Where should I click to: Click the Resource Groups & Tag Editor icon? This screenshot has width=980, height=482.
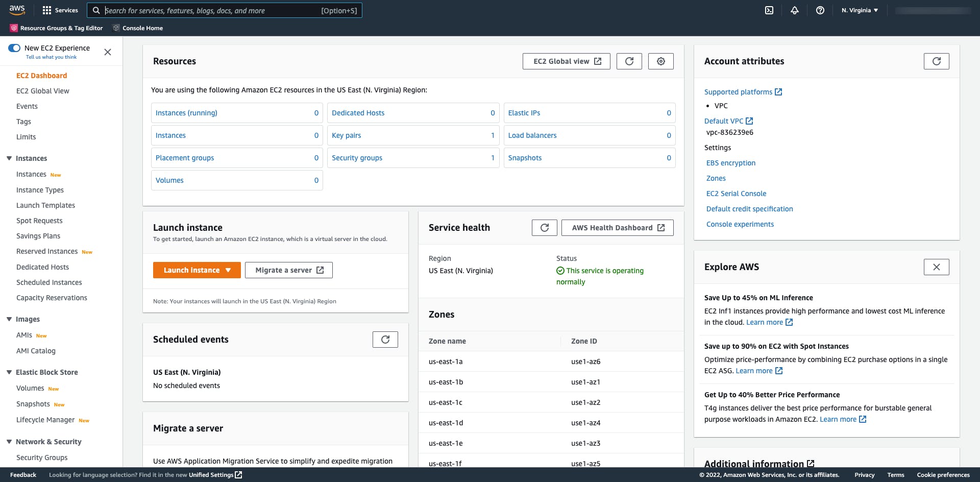coord(14,28)
